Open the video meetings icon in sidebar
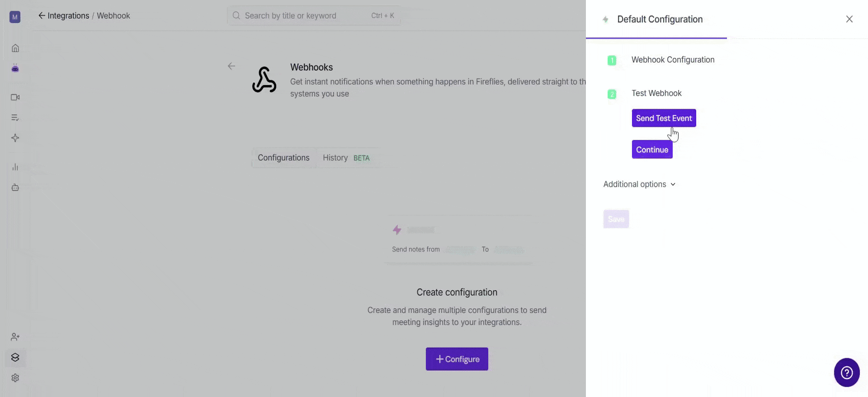This screenshot has width=868, height=397. point(15,97)
